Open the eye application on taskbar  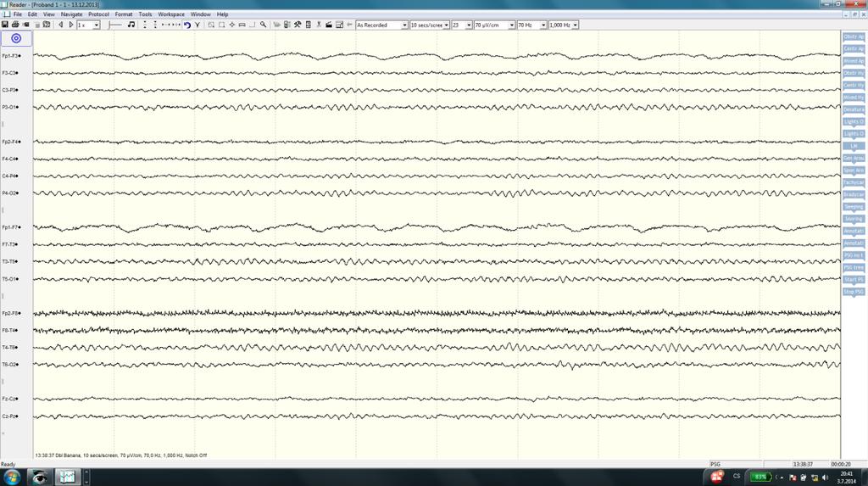[39, 477]
